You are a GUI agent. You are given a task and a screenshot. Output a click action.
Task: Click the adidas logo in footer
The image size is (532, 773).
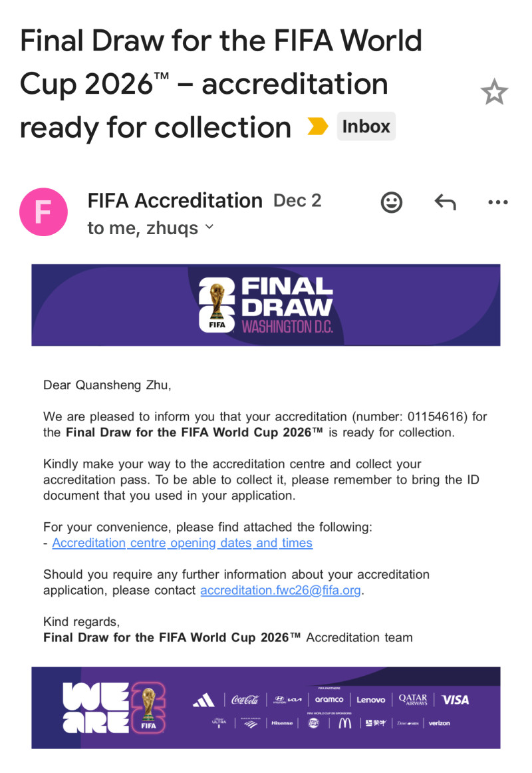pos(203,700)
